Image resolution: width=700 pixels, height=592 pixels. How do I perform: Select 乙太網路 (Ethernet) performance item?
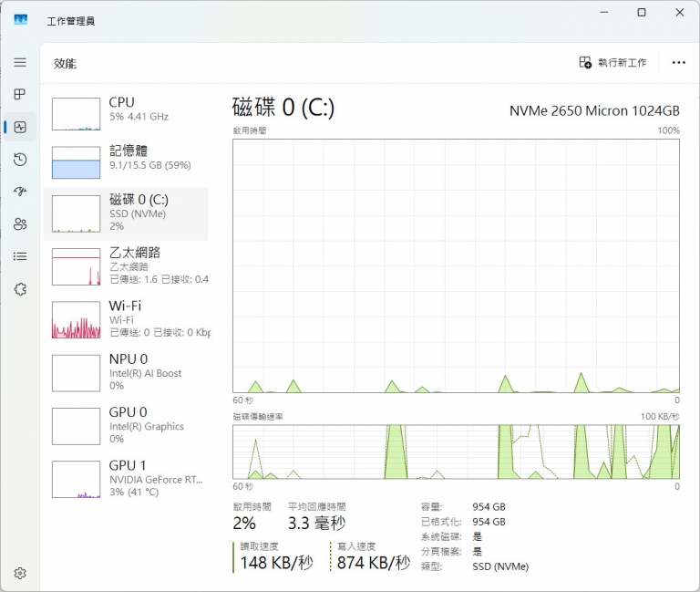coord(126,265)
